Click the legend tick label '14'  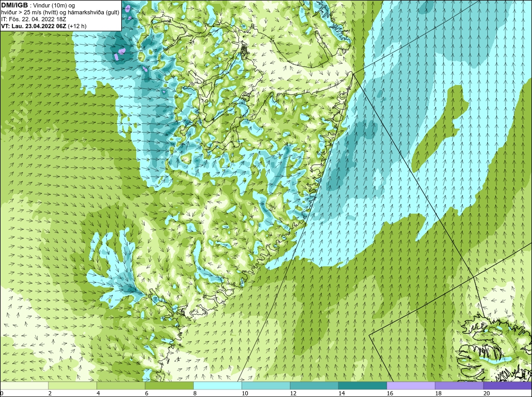coord(342,393)
